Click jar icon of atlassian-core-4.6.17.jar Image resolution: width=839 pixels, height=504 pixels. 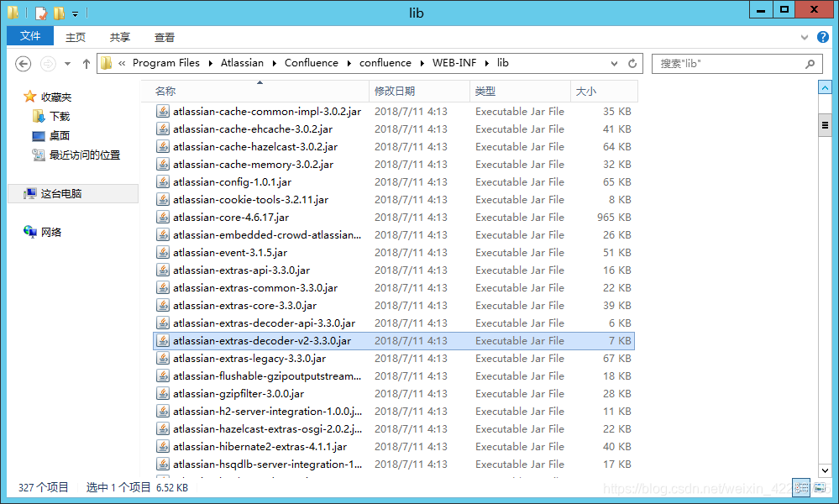[x=163, y=218]
